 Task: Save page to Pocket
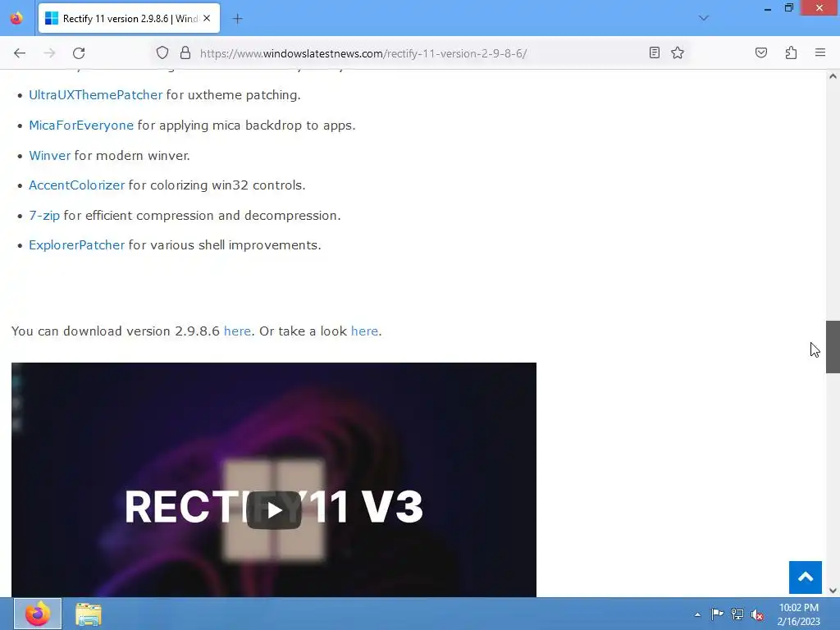[761, 53]
